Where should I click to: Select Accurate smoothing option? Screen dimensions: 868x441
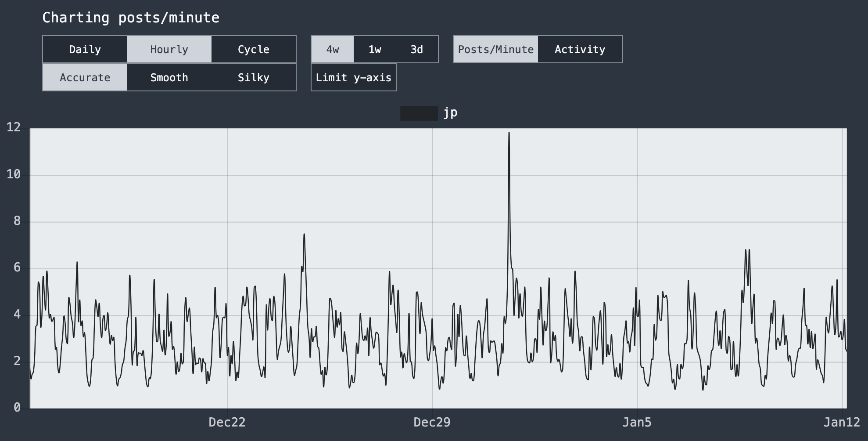(x=85, y=78)
